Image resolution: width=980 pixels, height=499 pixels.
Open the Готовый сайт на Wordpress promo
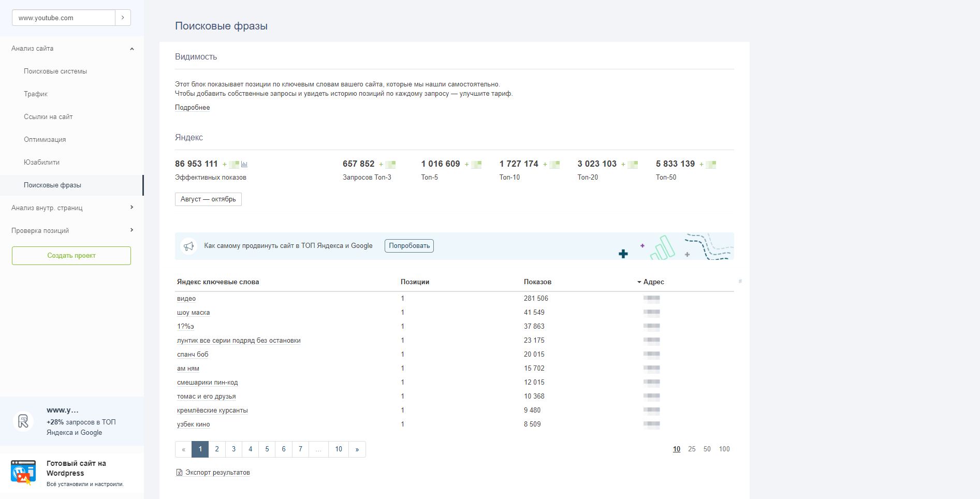72,473
